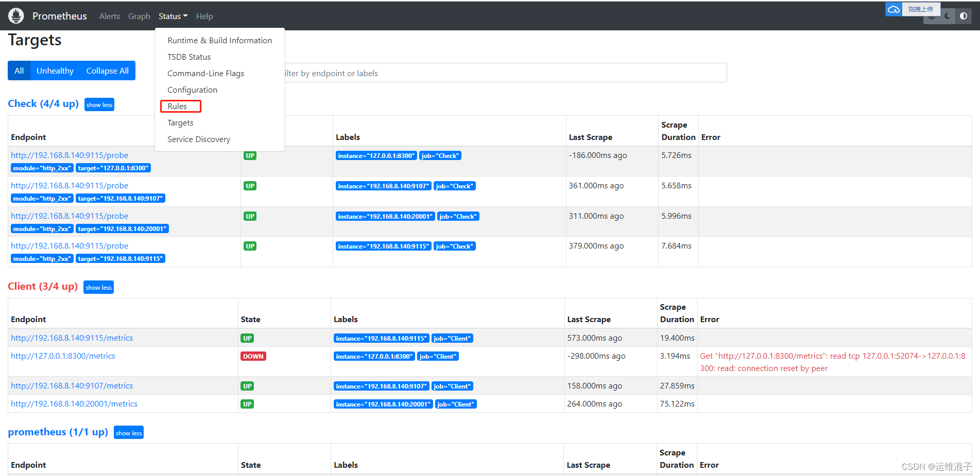The height and width of the screenshot is (476, 980).
Task: Click Client-group label instance="192.168.8.140:20001"
Action: 383,404
